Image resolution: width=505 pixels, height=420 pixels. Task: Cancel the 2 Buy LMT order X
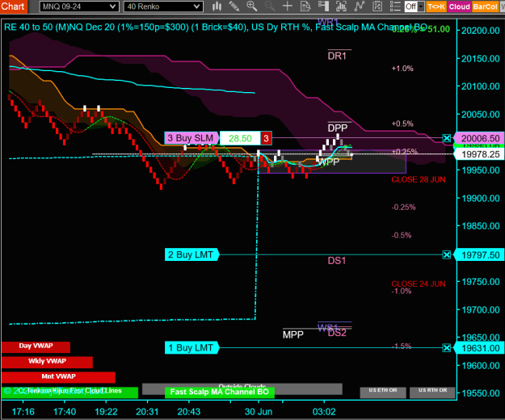click(446, 255)
